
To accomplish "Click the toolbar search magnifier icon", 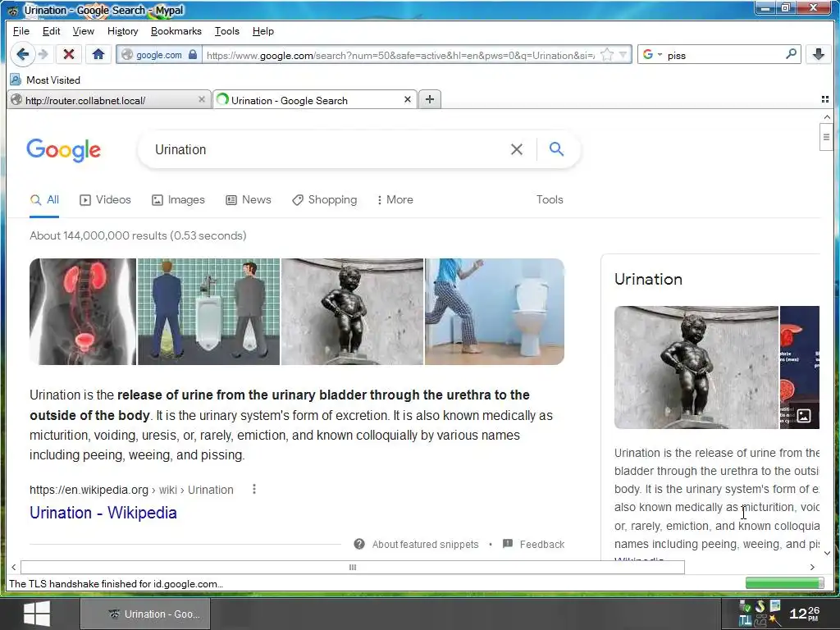I will (792, 54).
